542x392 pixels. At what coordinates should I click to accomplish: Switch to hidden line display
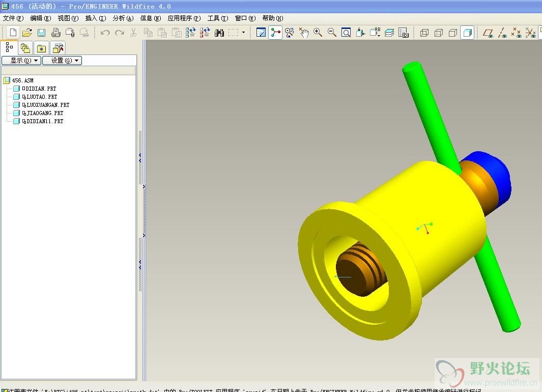pos(439,33)
